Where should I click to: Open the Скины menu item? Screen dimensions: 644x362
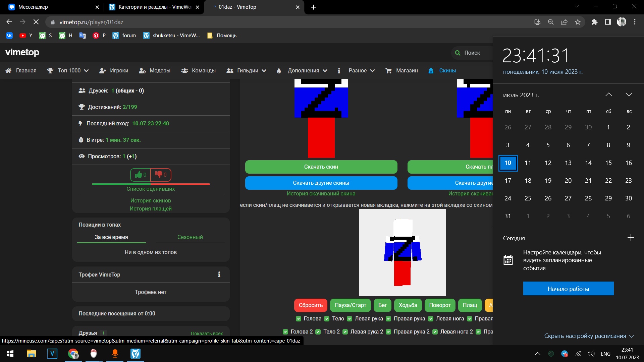(x=447, y=71)
